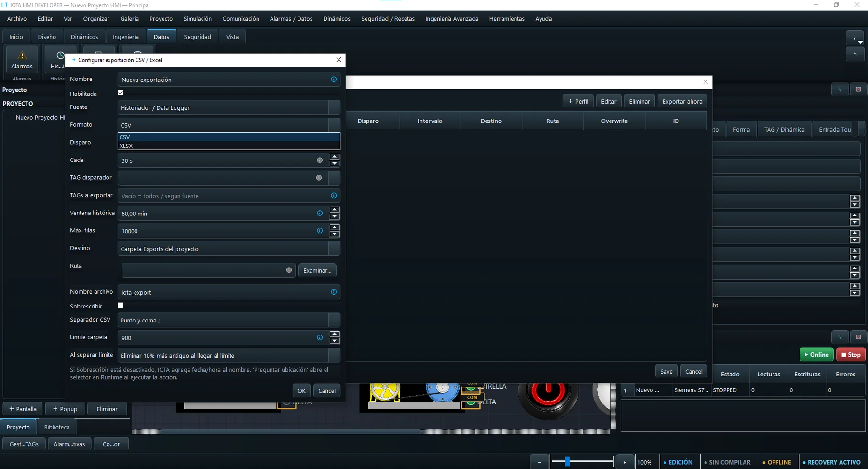Adjust the zoom slider handle
Image resolution: width=868 pixels, height=469 pixels.
tap(567, 462)
